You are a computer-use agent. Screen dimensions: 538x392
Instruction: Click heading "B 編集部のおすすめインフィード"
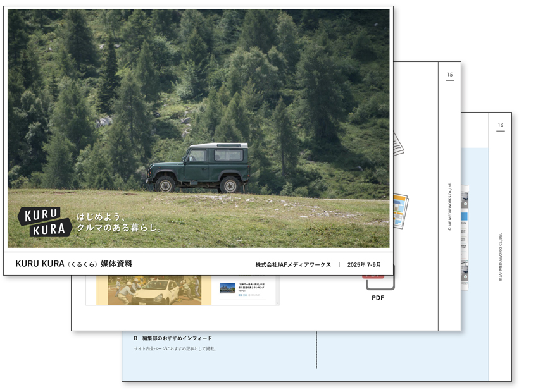(x=173, y=338)
